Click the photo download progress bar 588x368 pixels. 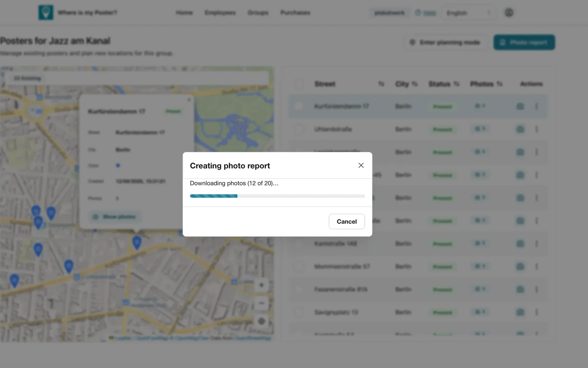(x=277, y=196)
